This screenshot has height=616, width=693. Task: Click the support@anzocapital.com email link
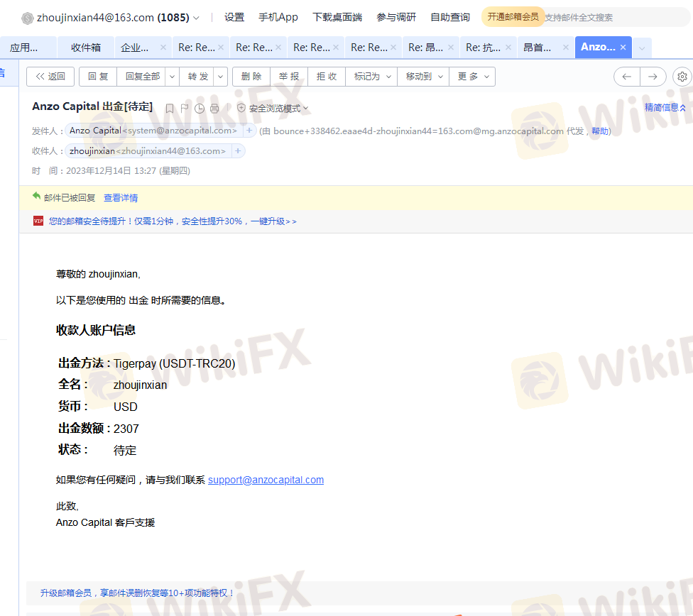[x=266, y=480]
